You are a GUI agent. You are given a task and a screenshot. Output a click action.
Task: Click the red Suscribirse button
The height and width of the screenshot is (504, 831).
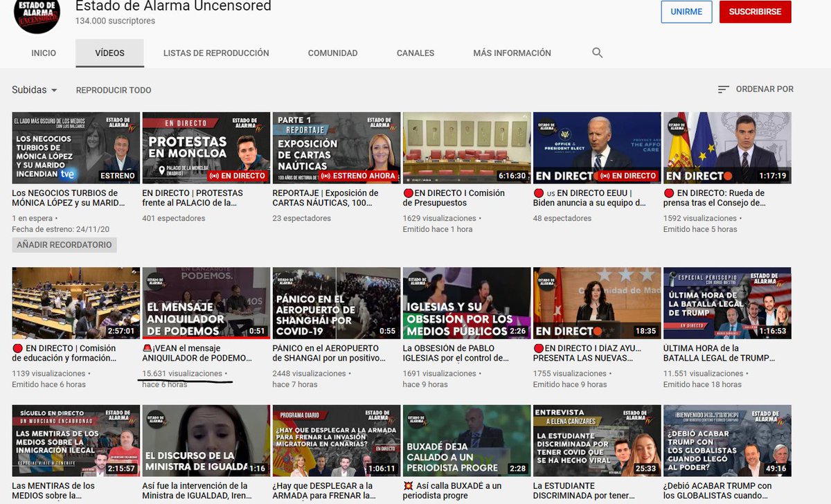click(x=755, y=12)
